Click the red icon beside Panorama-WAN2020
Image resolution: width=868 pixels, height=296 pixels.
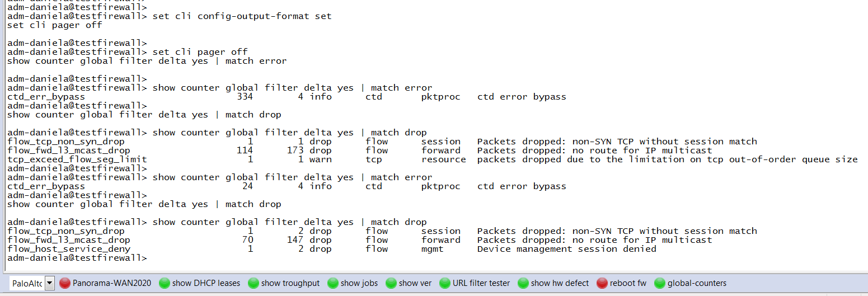tap(64, 283)
